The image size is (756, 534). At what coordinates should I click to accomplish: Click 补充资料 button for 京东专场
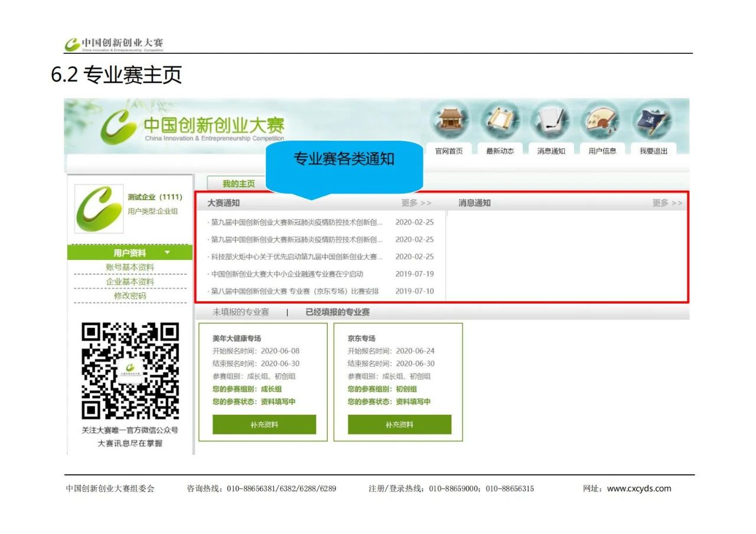399,425
